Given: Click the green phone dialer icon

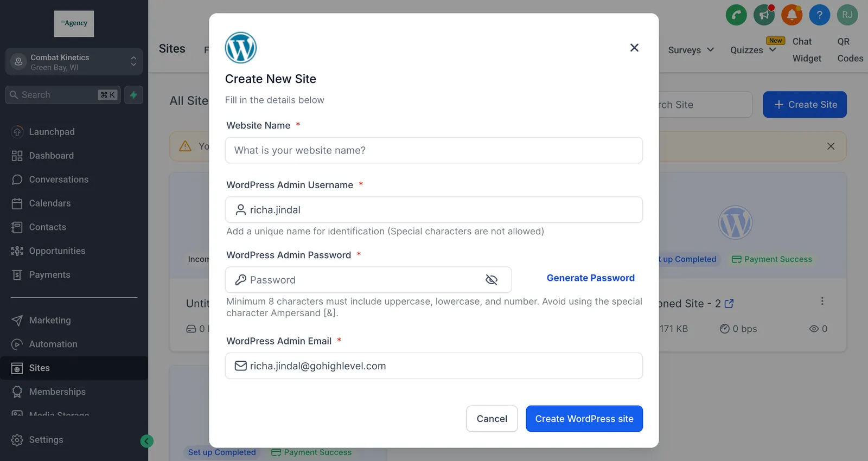Looking at the screenshot, I should (736, 15).
